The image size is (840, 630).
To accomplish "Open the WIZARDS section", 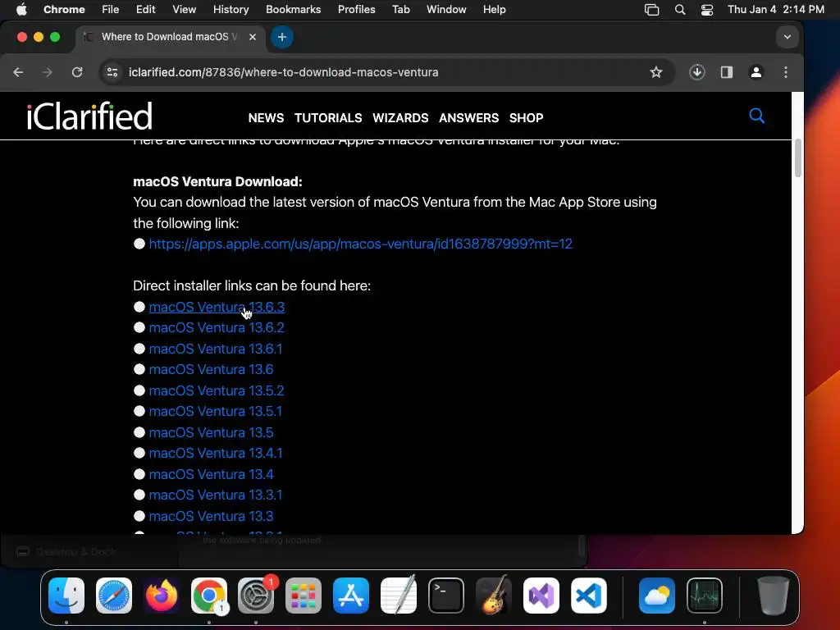I will [400, 118].
